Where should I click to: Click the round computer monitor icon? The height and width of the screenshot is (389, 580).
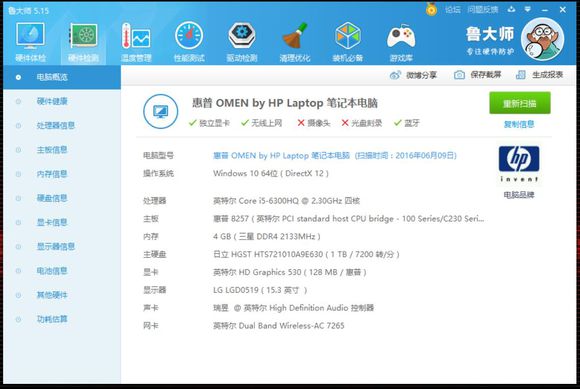pos(161,111)
